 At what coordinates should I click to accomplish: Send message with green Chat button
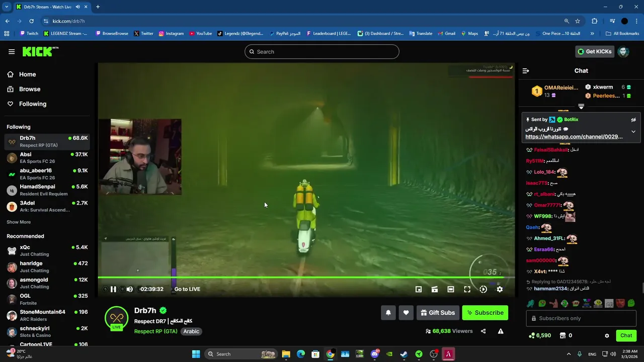click(626, 335)
